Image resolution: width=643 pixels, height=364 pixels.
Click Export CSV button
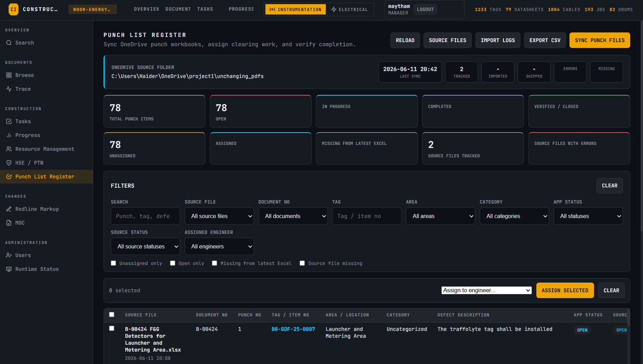545,40
